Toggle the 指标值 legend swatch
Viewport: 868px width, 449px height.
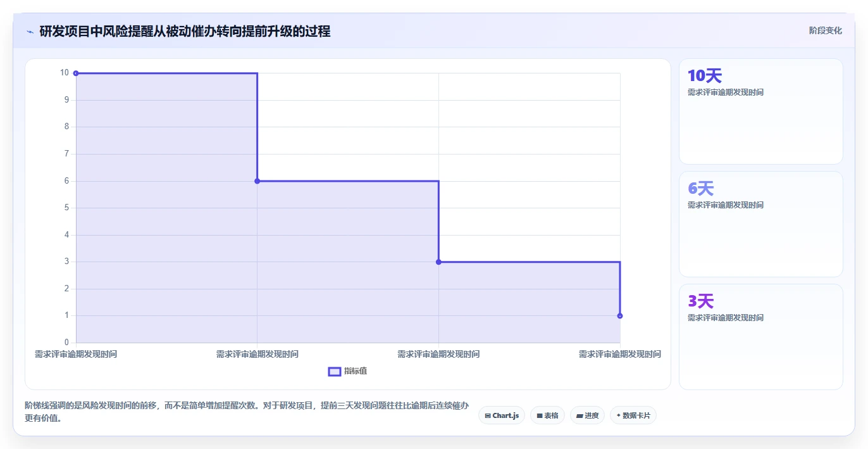335,371
